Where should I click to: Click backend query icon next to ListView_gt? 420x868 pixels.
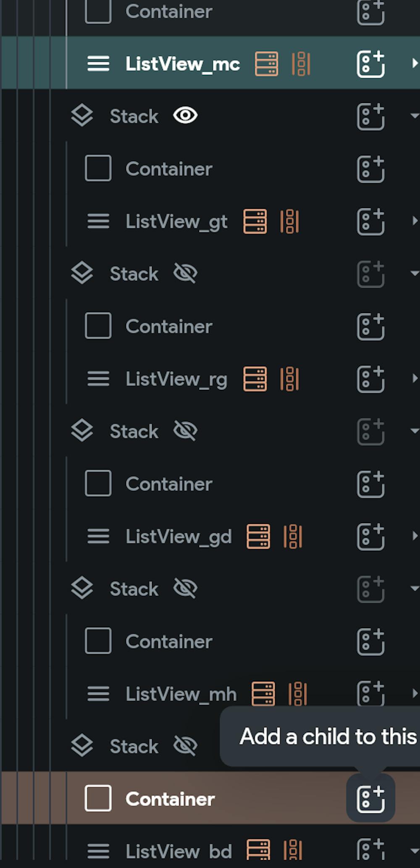point(255,221)
